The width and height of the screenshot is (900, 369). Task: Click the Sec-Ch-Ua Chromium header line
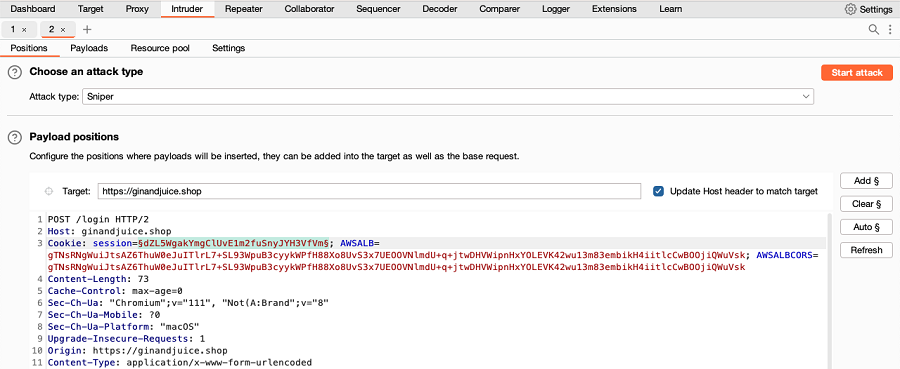188,303
